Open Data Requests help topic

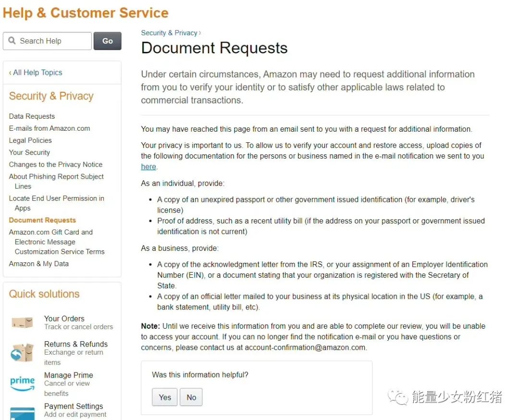pyautogui.click(x=32, y=116)
